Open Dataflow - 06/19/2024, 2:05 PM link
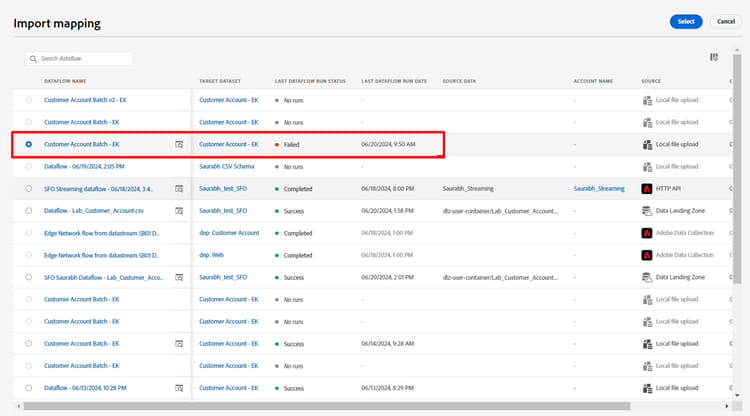This screenshot has height=416, width=750. coord(84,166)
